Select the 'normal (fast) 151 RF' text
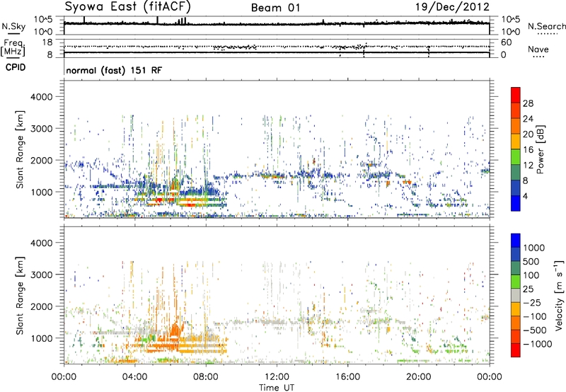The image size is (566, 392). (x=114, y=70)
